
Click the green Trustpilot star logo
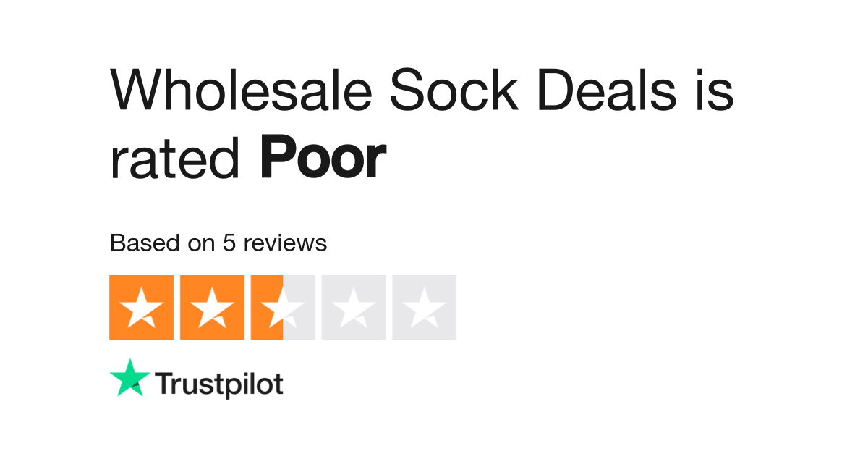129,378
